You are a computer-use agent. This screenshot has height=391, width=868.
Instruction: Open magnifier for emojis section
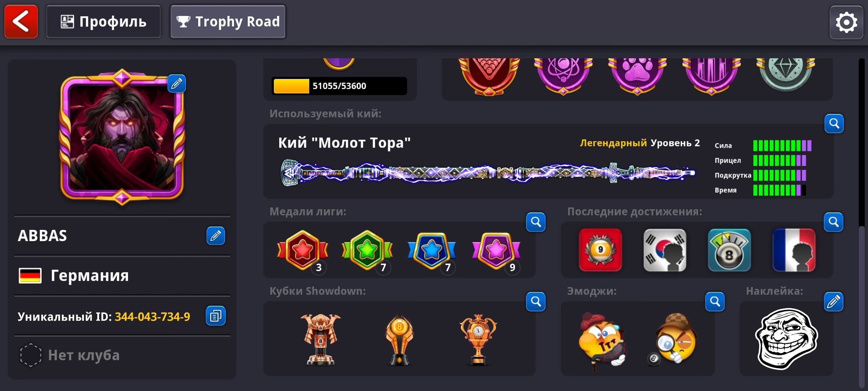(x=715, y=302)
